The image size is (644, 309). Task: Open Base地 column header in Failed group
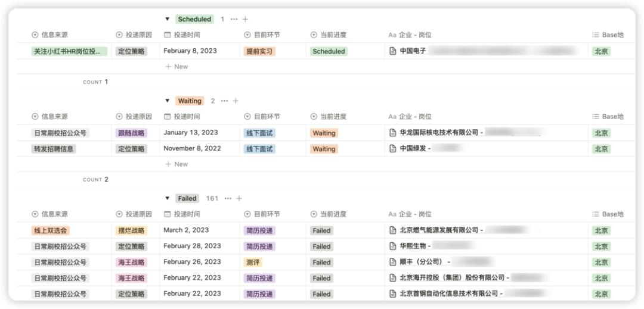tap(608, 214)
